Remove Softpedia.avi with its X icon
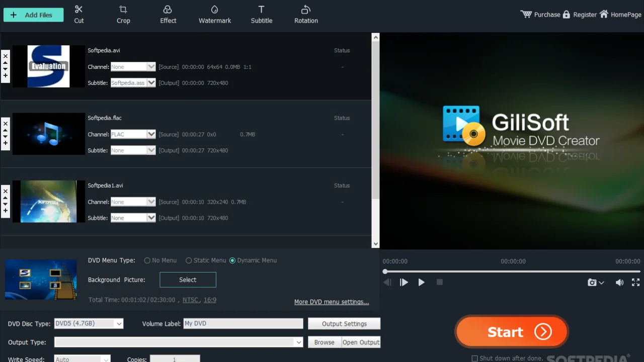This screenshot has width=644, height=362. (x=5, y=56)
